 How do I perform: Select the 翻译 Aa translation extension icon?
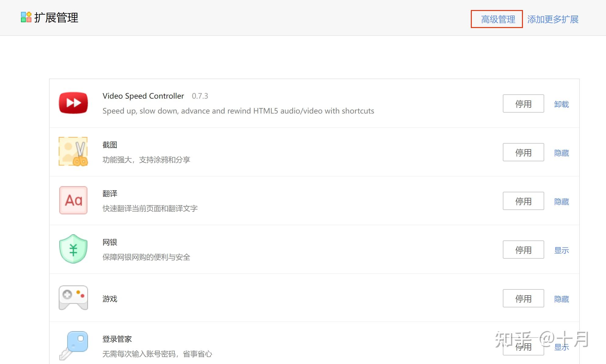point(73,200)
